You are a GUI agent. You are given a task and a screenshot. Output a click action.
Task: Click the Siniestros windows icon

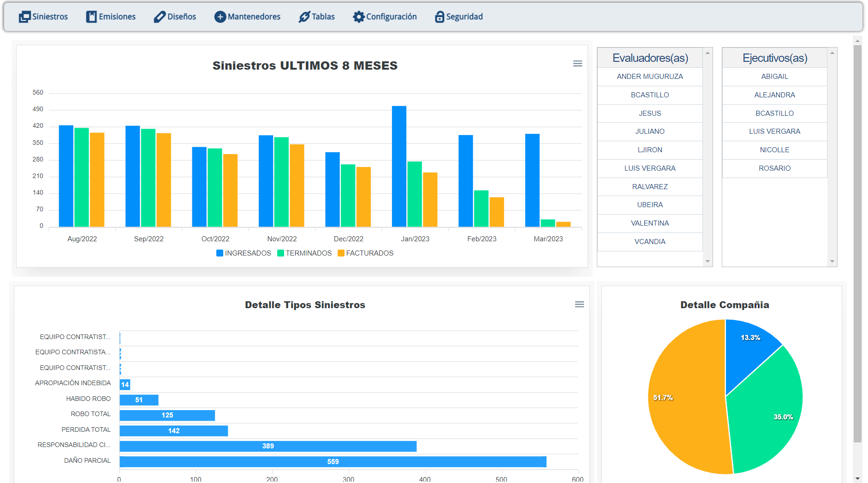[24, 17]
